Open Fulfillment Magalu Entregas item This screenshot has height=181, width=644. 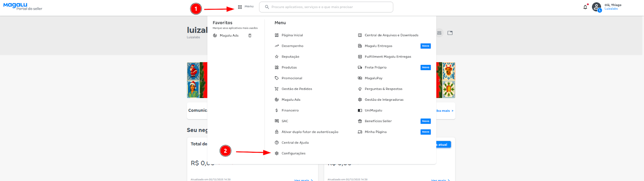pos(388,56)
